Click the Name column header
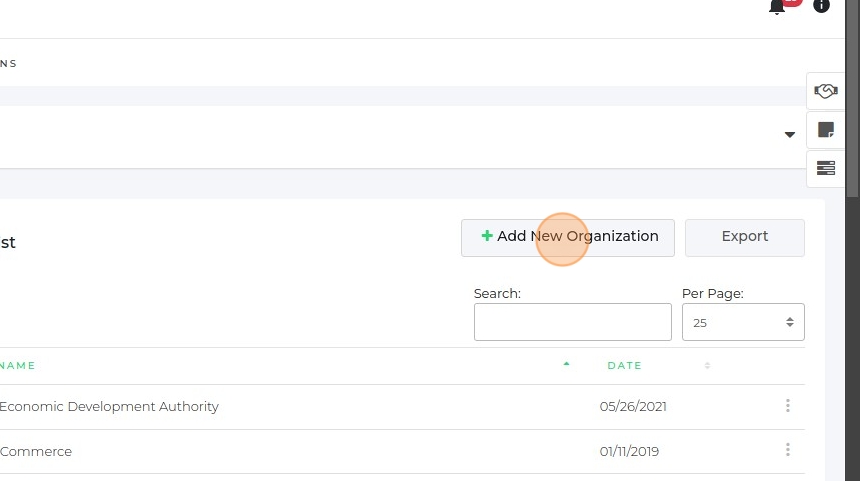The image size is (860, 481). click(18, 366)
